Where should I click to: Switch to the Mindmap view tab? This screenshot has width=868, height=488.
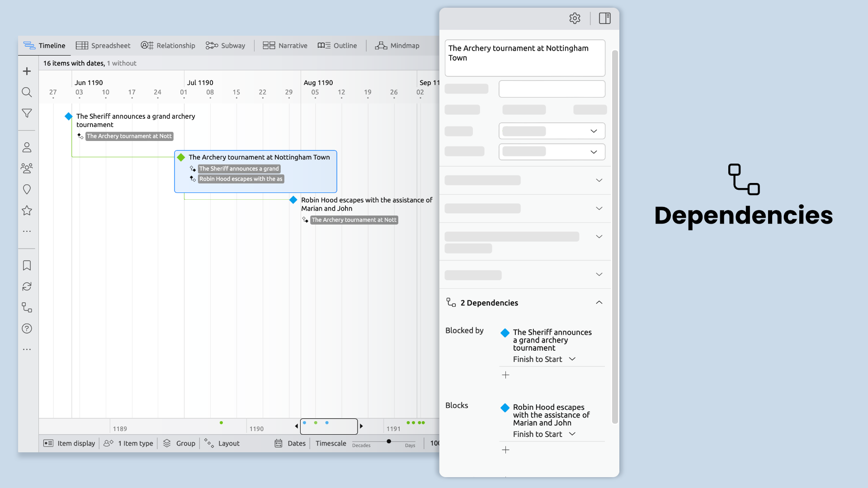(x=397, y=46)
